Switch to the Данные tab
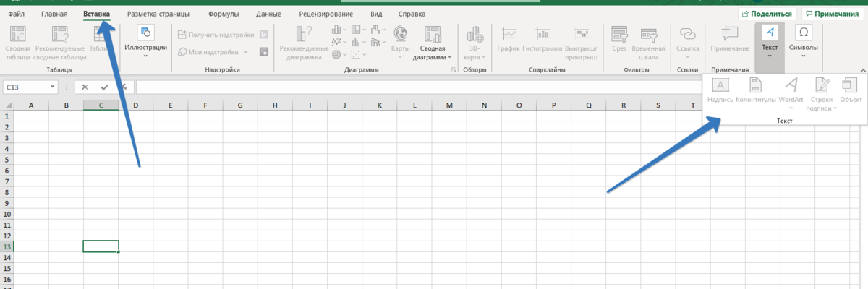 pyautogui.click(x=268, y=14)
